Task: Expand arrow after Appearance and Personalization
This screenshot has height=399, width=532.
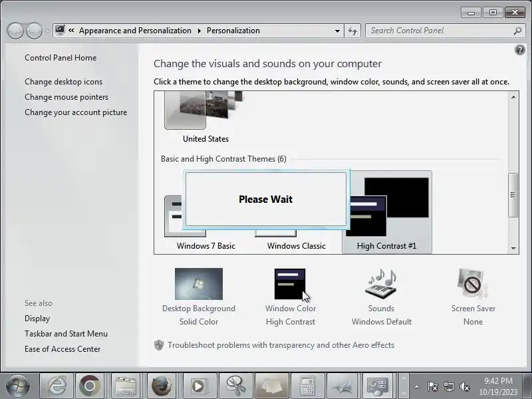Action: point(199,31)
